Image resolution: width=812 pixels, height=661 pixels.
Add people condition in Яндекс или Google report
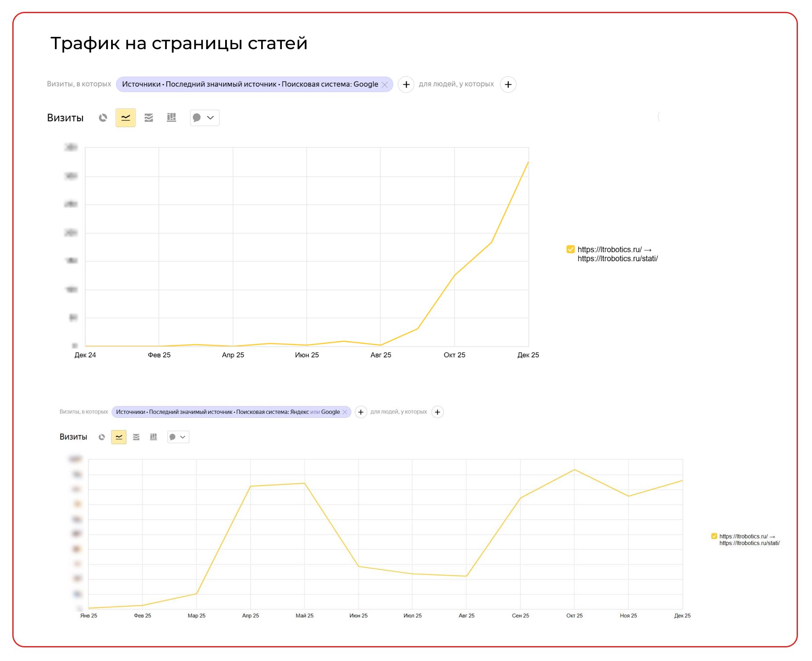point(438,412)
